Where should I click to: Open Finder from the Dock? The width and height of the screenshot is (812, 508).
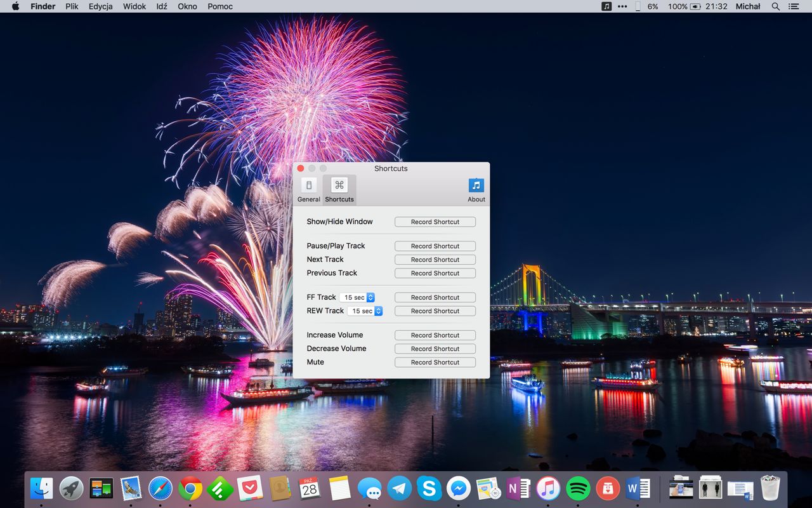(42, 488)
